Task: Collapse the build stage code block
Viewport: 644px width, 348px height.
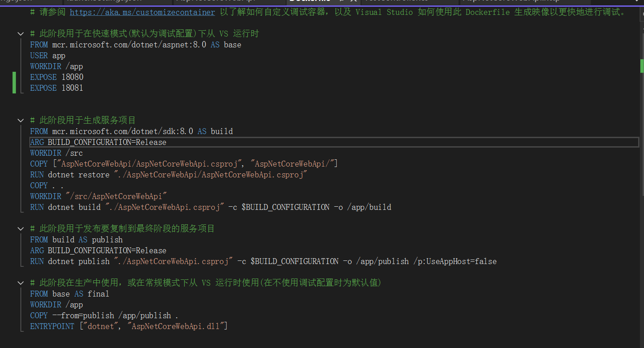Action: tap(20, 121)
